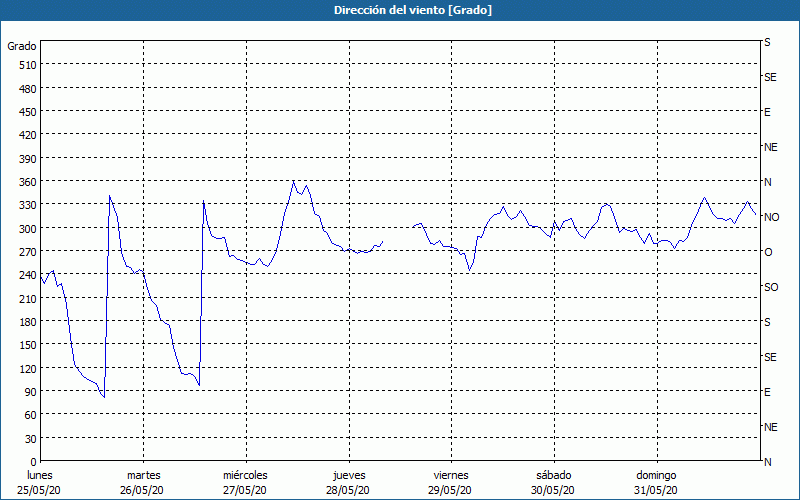The width and height of the screenshot is (800, 500).
Task: Select the date 31/05/20
Action: (656, 490)
